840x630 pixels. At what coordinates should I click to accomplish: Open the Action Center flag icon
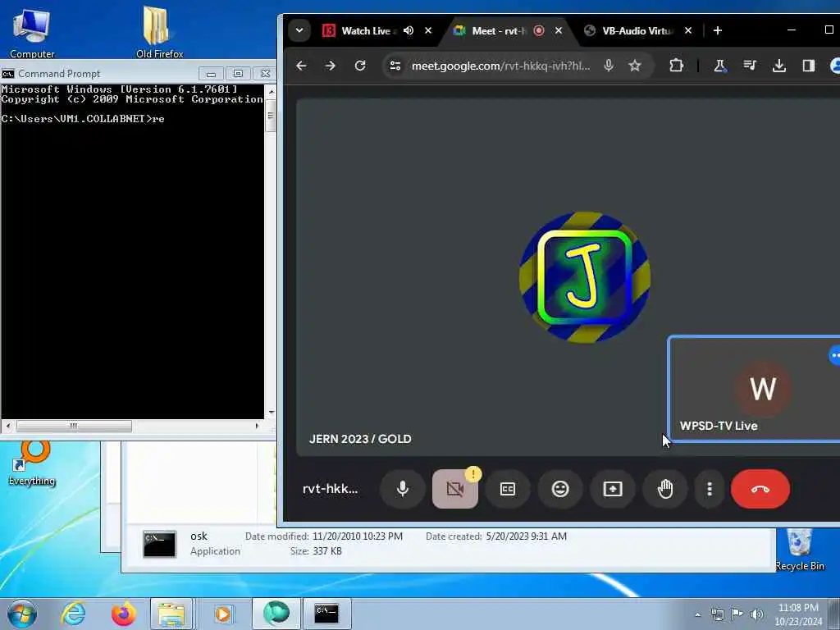[737, 614]
